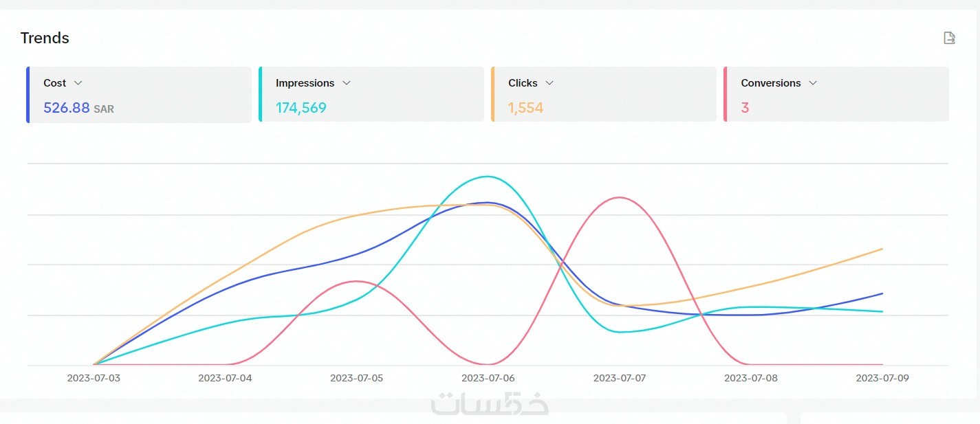Open the Conversions metric dropdown

pyautogui.click(x=813, y=83)
